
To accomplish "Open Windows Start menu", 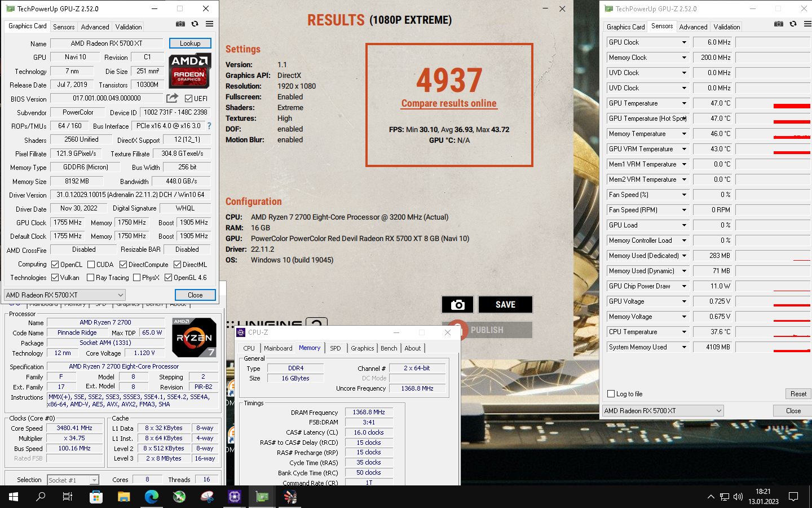I will click(x=14, y=497).
